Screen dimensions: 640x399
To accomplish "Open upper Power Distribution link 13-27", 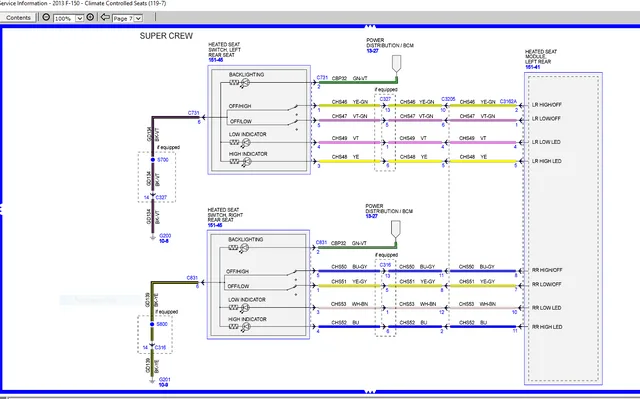I will (372, 51).
